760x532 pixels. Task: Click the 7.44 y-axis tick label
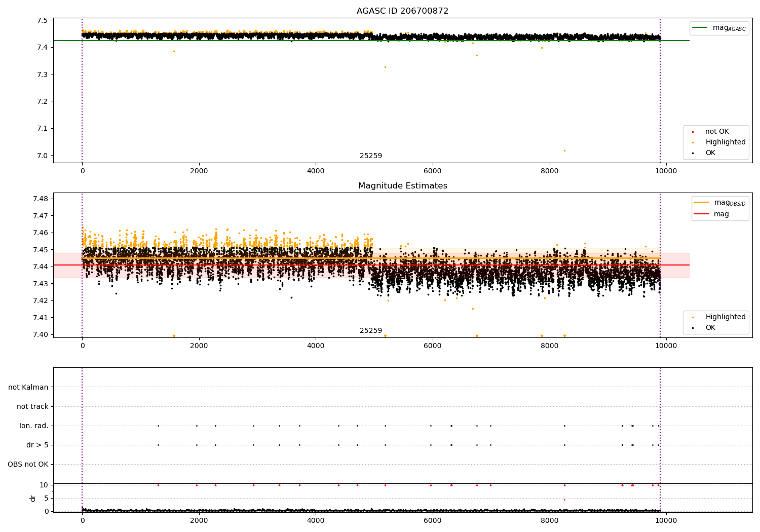pos(41,267)
